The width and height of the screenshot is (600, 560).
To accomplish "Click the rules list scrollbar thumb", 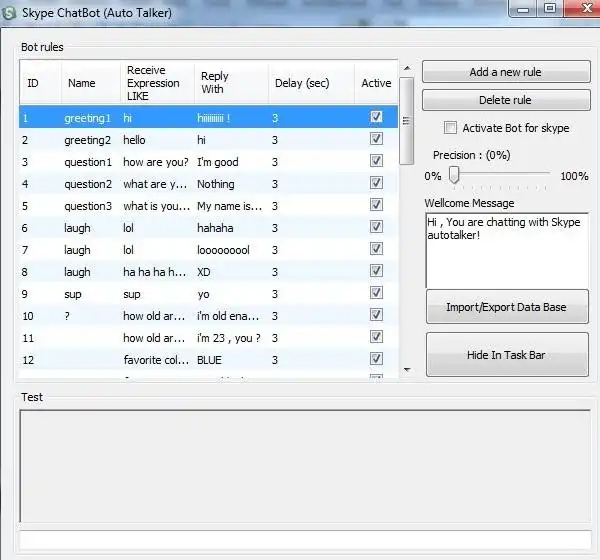I will coord(406,121).
